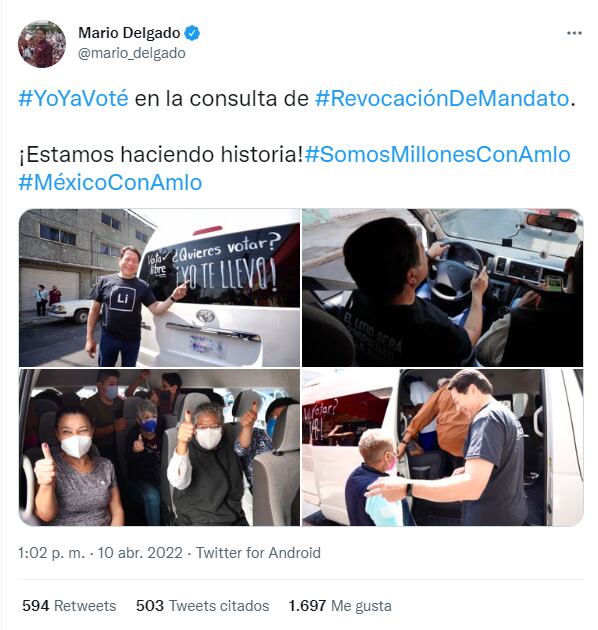
Task: Click the Mario Delgado display name
Action: [129, 33]
